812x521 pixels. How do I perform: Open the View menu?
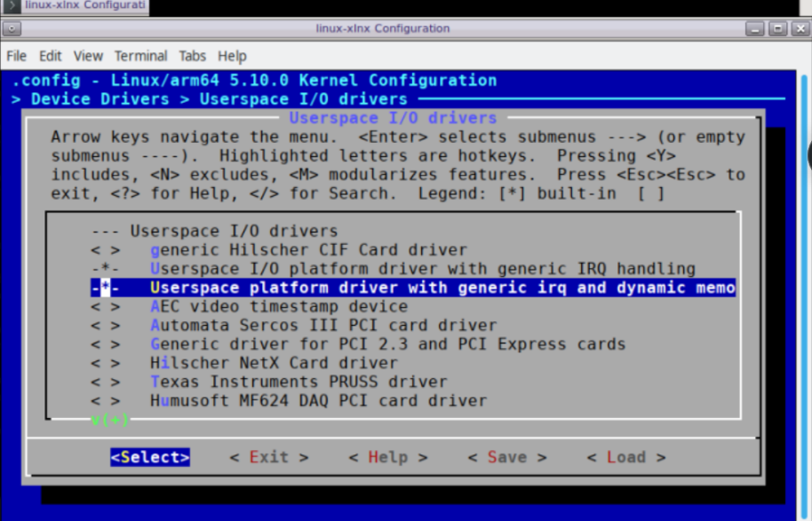click(88, 56)
